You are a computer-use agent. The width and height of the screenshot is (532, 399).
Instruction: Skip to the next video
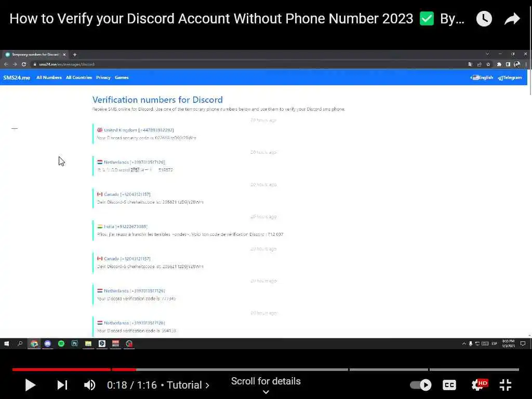click(x=62, y=385)
